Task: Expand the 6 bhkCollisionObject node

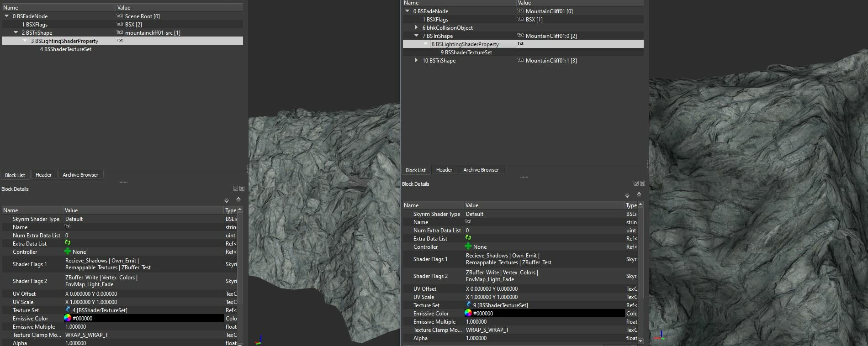Action: (x=416, y=27)
